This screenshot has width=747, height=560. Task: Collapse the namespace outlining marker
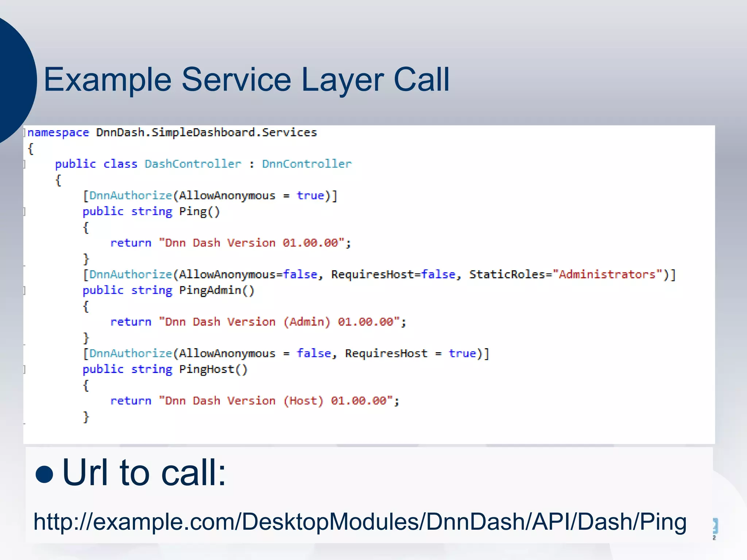[x=24, y=132]
